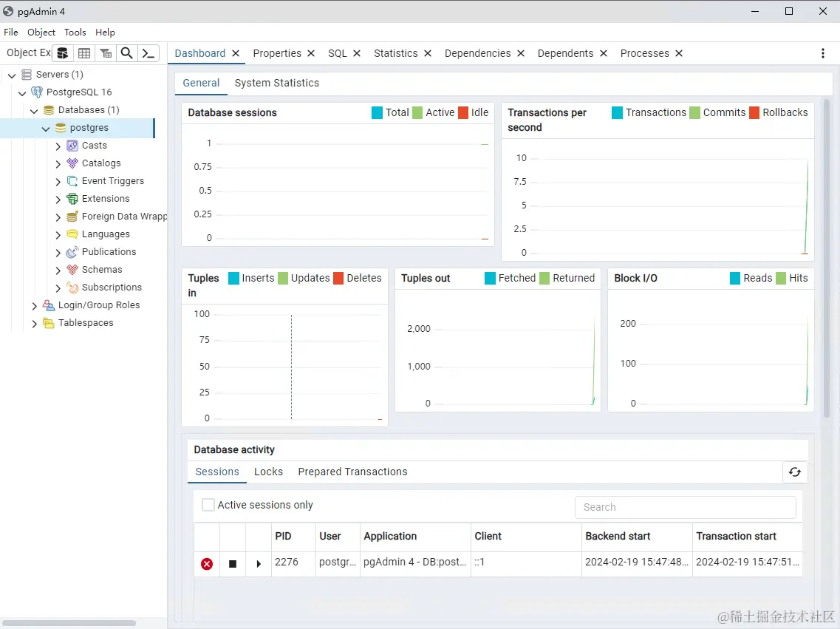
Task: Click the Catalogs node icon
Action: pos(72,163)
